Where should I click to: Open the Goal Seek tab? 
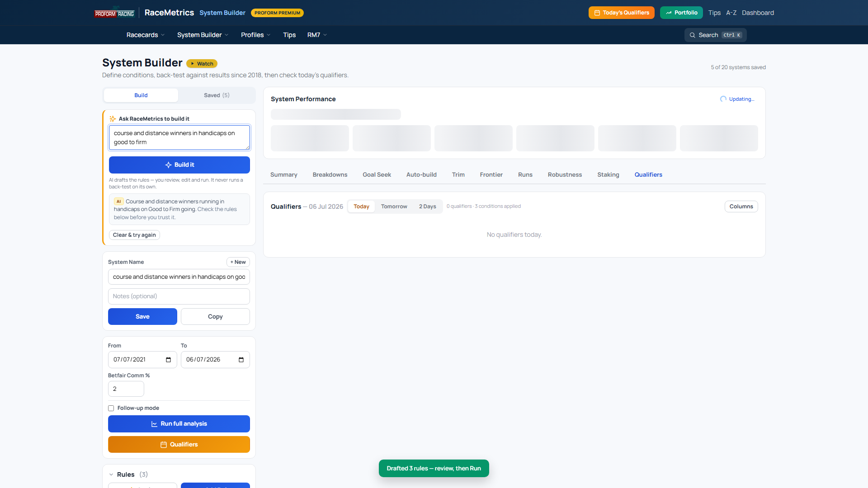[377, 175]
